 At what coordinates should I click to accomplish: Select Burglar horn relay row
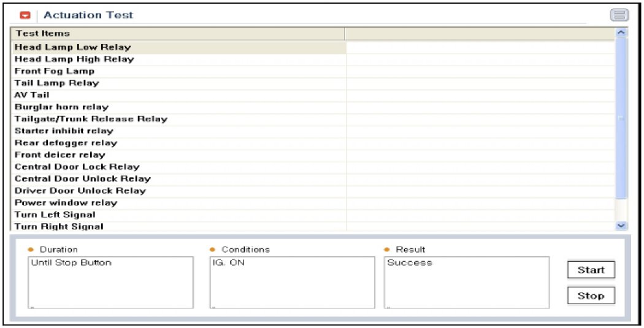pyautogui.click(x=61, y=107)
